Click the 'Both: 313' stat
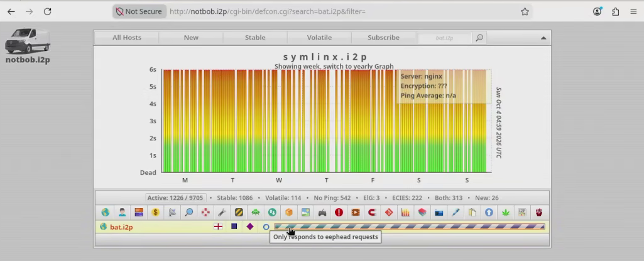This screenshot has width=644, height=261. (449, 197)
